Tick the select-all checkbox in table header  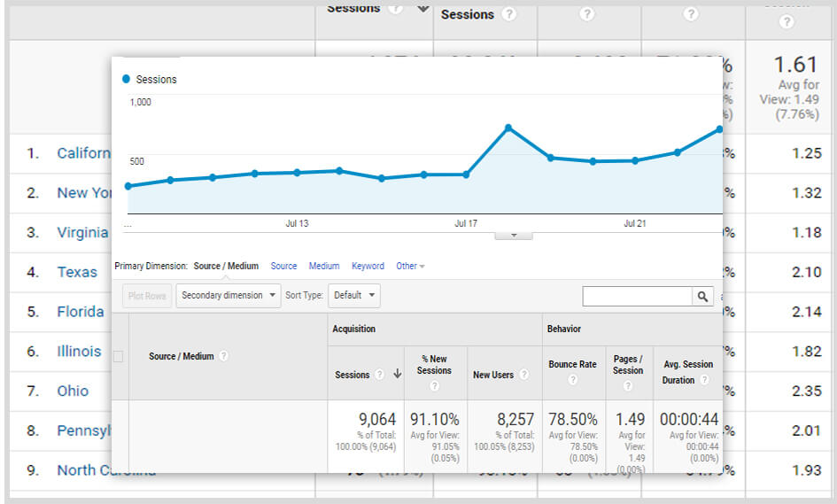[x=119, y=356]
